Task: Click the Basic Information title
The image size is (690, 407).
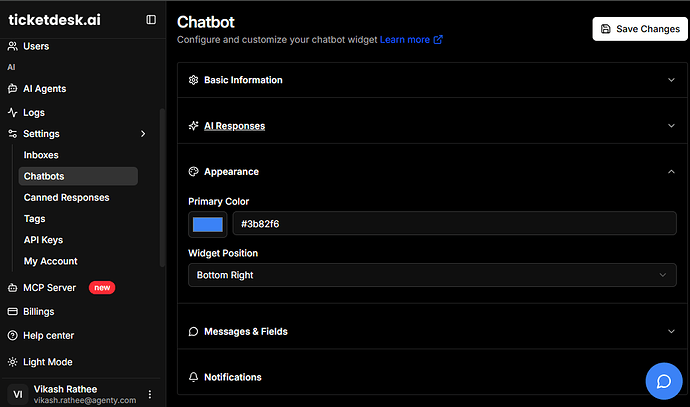Action: pyautogui.click(x=243, y=80)
